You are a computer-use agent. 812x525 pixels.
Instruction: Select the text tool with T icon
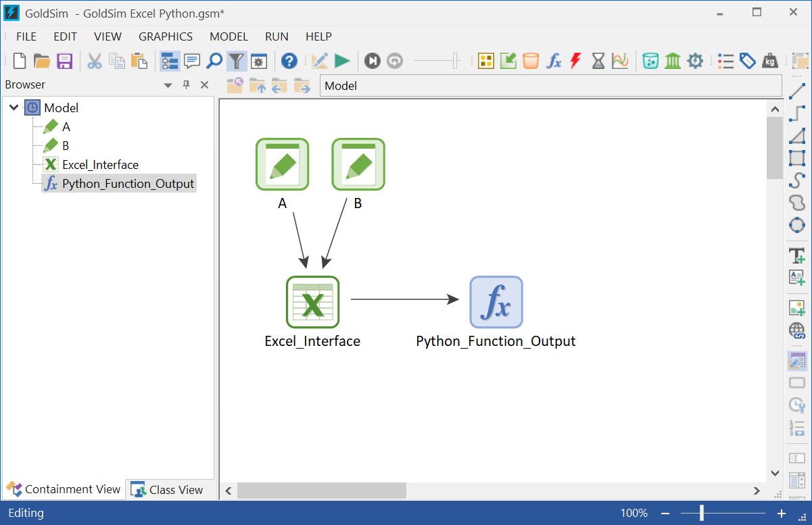coord(797,255)
